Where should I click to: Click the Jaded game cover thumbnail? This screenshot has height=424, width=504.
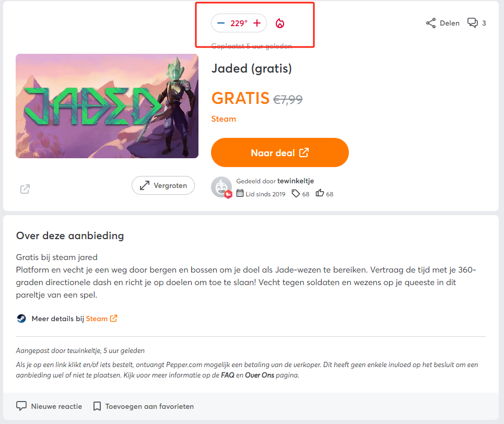click(x=107, y=106)
